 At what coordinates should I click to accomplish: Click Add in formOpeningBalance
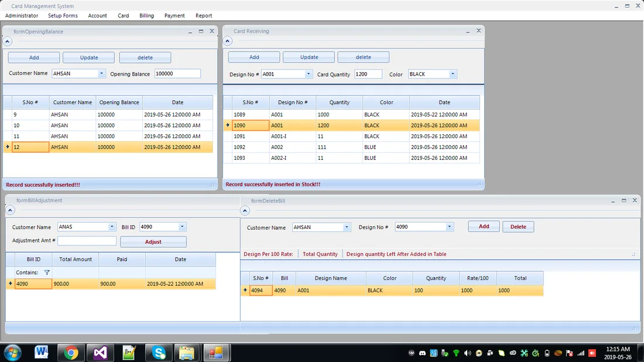pyautogui.click(x=34, y=57)
